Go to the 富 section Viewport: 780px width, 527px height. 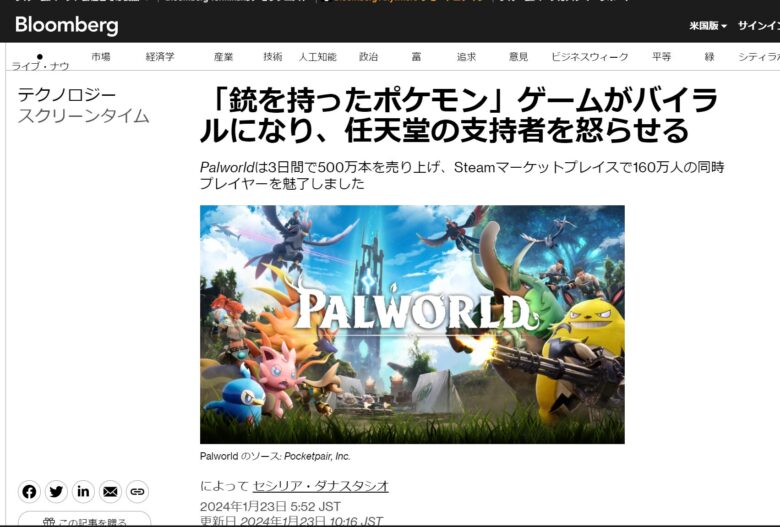pyautogui.click(x=416, y=57)
